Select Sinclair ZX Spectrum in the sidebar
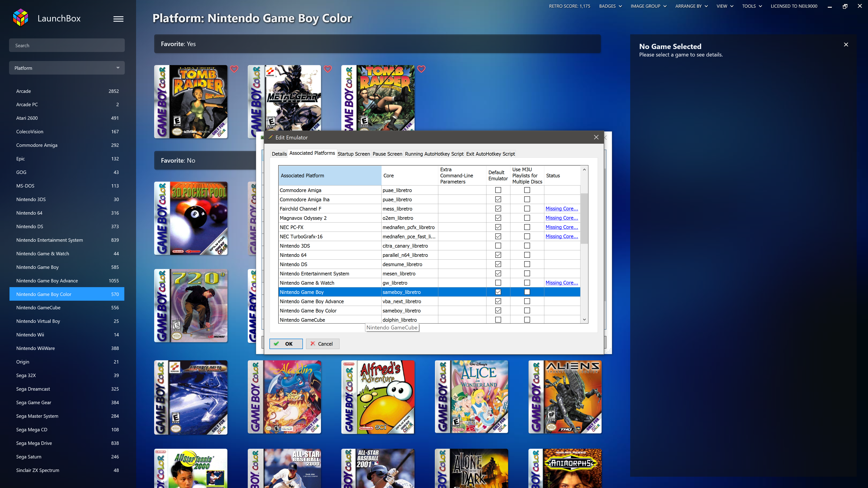The height and width of the screenshot is (488, 868). click(67, 470)
